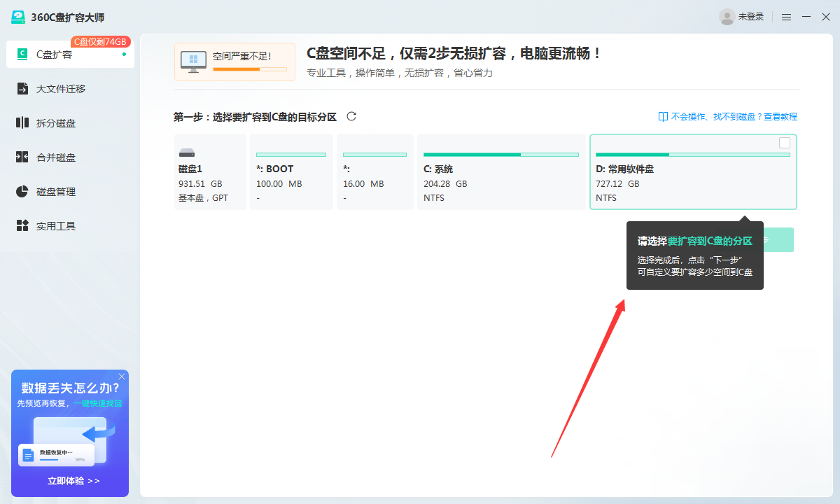Click the 磁盘1 hard drive icon
Screen dimensions: 840x504
click(187, 153)
